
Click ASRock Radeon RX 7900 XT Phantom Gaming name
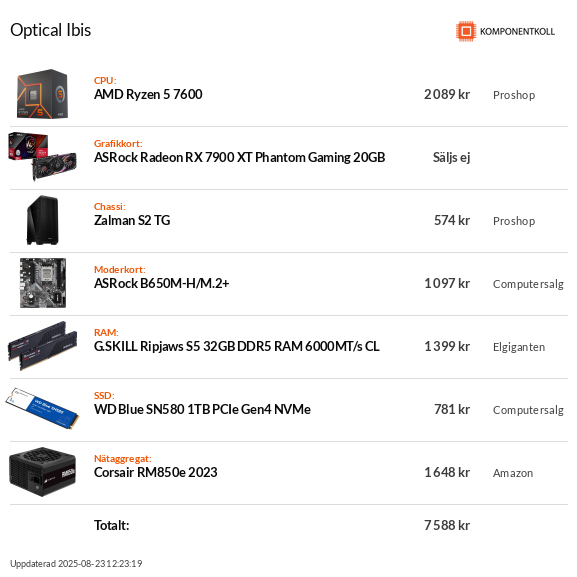pos(239,157)
